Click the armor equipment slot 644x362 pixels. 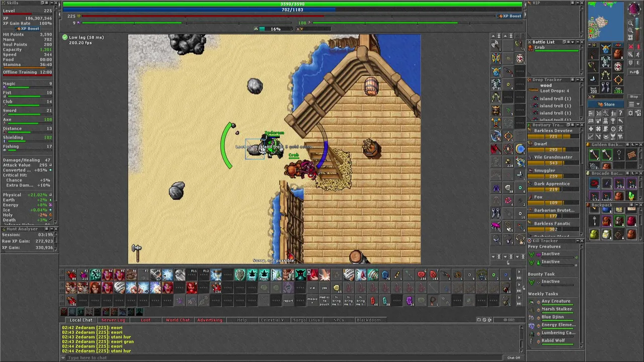point(606,61)
